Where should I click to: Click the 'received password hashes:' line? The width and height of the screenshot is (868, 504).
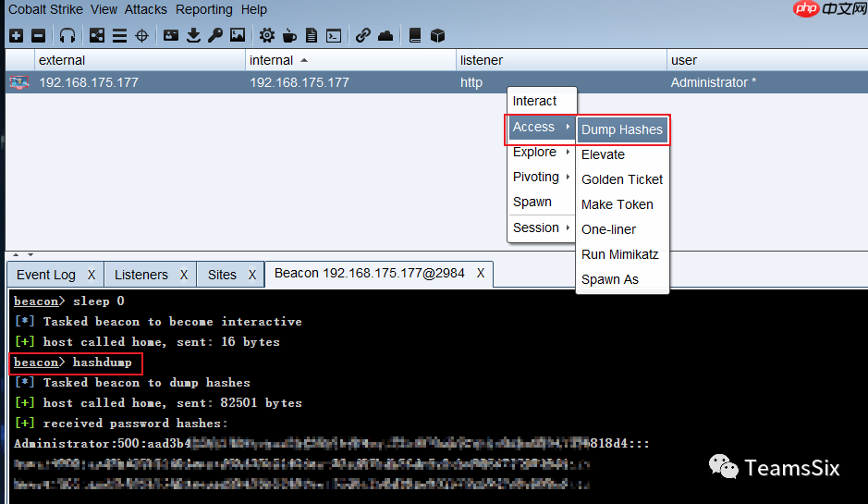click(135, 424)
